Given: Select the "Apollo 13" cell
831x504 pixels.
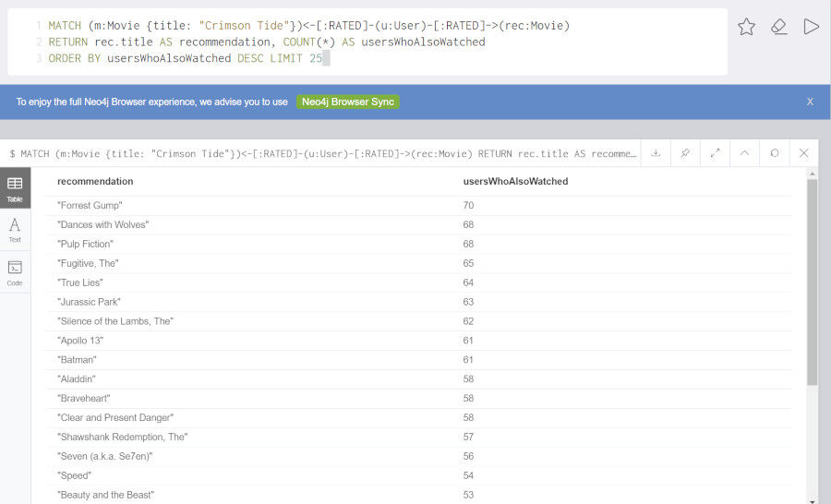Looking at the screenshot, I should pyautogui.click(x=80, y=341).
